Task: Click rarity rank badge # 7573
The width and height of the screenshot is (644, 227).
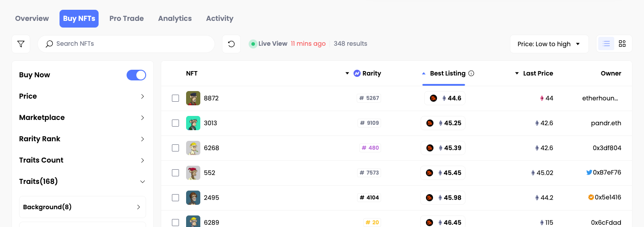Action: click(369, 173)
